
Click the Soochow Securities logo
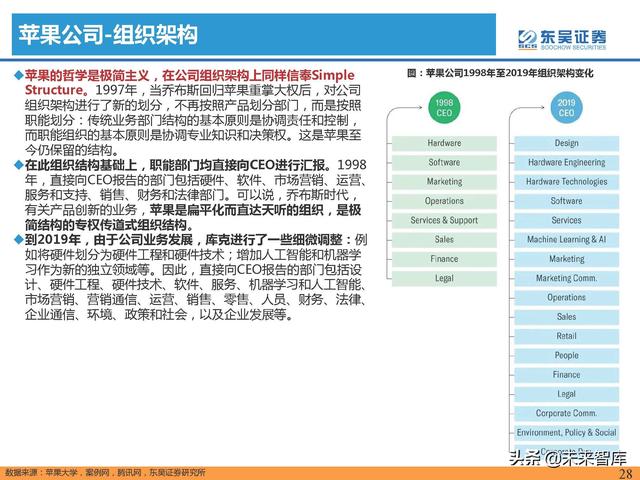tap(562, 40)
